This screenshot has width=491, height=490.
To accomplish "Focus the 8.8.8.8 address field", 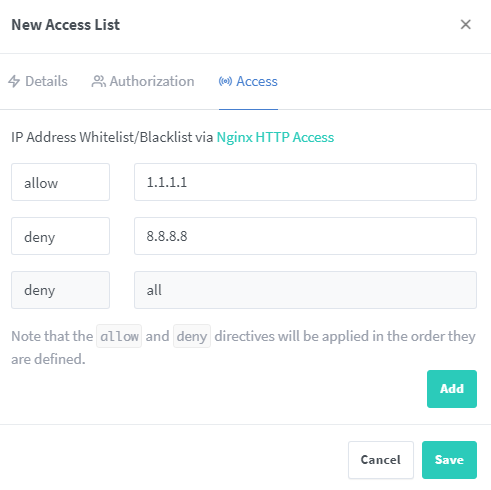I will [305, 236].
